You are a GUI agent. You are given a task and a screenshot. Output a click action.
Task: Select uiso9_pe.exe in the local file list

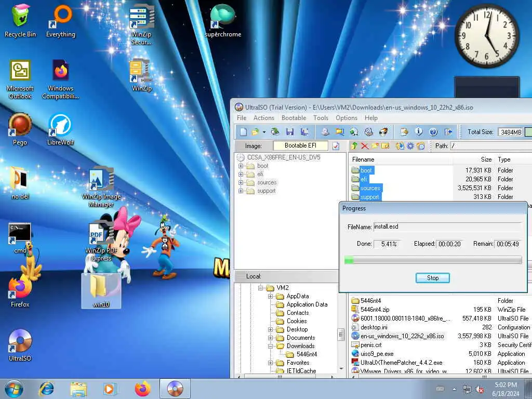click(377, 353)
